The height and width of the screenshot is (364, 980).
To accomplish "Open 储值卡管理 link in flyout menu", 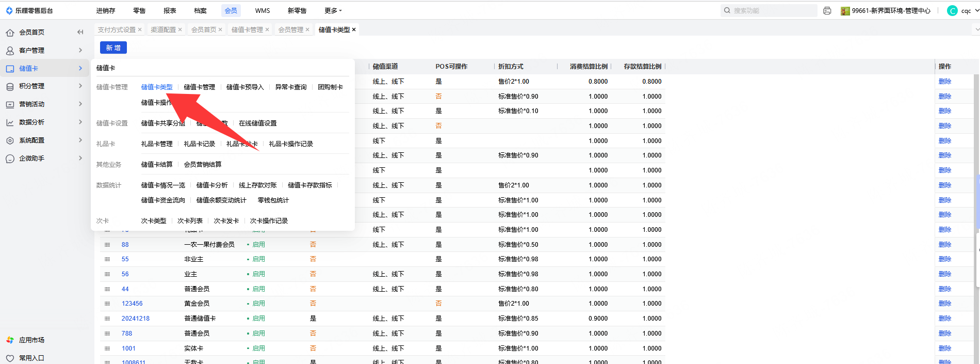I will click(x=199, y=87).
